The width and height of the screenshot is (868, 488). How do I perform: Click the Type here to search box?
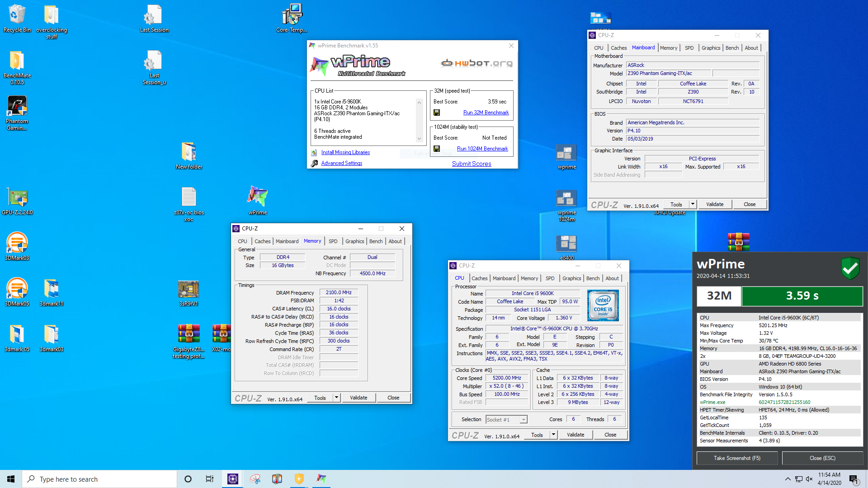pyautogui.click(x=99, y=479)
